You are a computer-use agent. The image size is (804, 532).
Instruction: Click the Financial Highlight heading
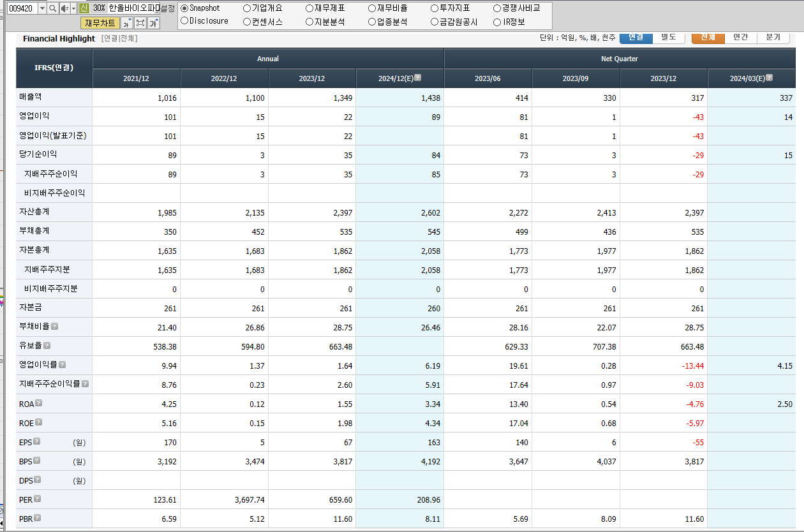[x=59, y=39]
